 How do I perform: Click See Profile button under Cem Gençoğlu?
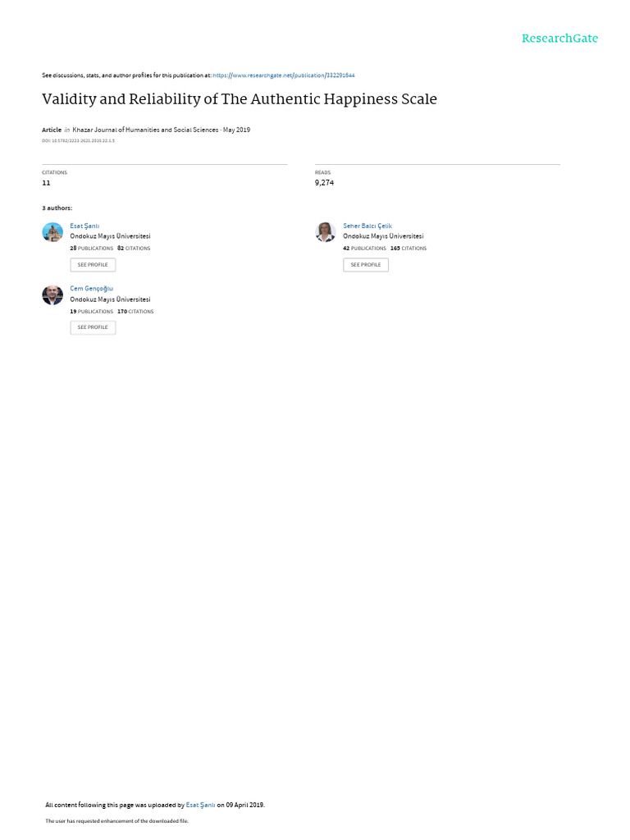coord(93,327)
